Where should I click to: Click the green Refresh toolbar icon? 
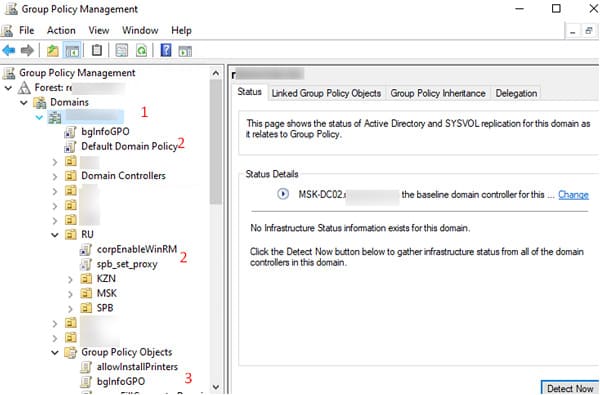click(x=142, y=51)
